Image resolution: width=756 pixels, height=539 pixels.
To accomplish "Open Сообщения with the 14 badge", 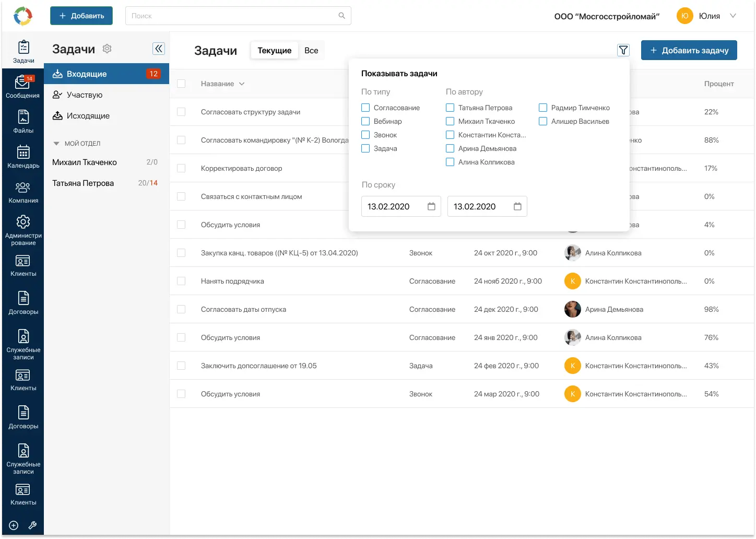I will point(22,87).
